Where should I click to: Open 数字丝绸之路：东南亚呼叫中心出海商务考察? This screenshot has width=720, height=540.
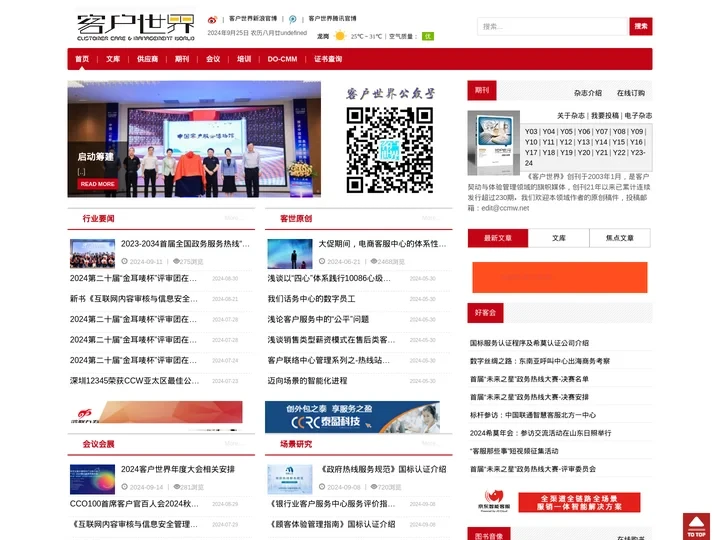(x=540, y=361)
